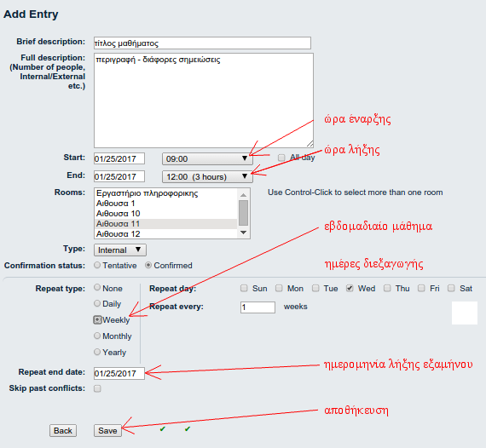This screenshot has height=448, width=486.
Task: Select room Αιθουσα 1
Action: pos(165,204)
